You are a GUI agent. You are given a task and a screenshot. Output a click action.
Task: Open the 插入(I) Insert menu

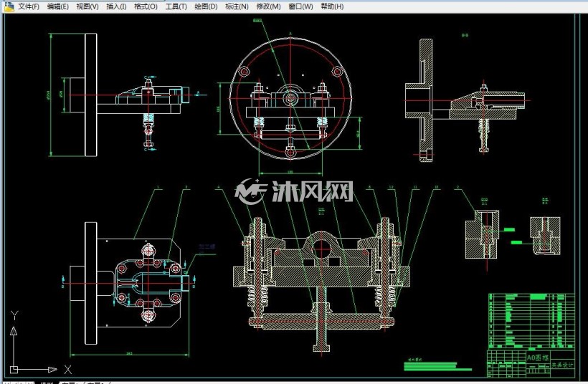[116, 6]
